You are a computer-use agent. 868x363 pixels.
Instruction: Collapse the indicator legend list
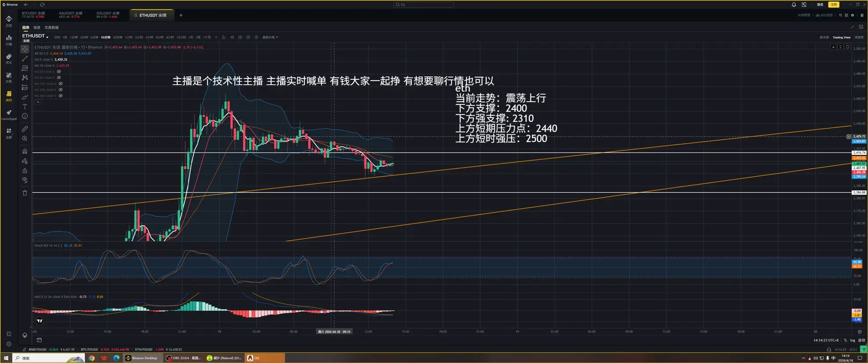pyautogui.click(x=38, y=102)
